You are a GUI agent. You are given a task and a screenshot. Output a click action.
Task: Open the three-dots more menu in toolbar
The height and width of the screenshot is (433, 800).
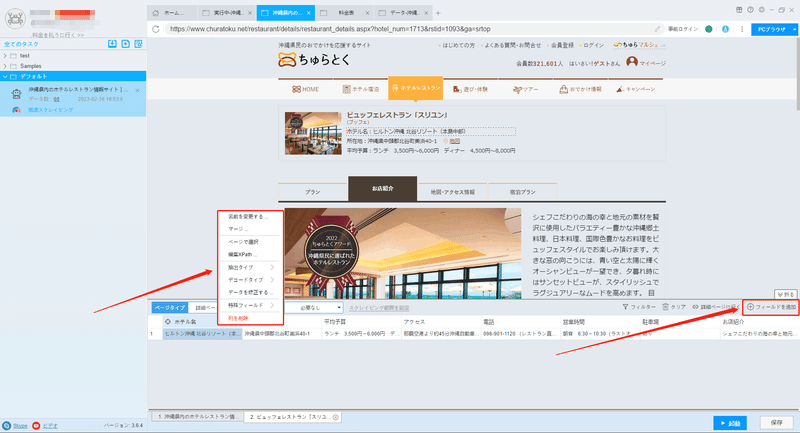tap(742, 29)
